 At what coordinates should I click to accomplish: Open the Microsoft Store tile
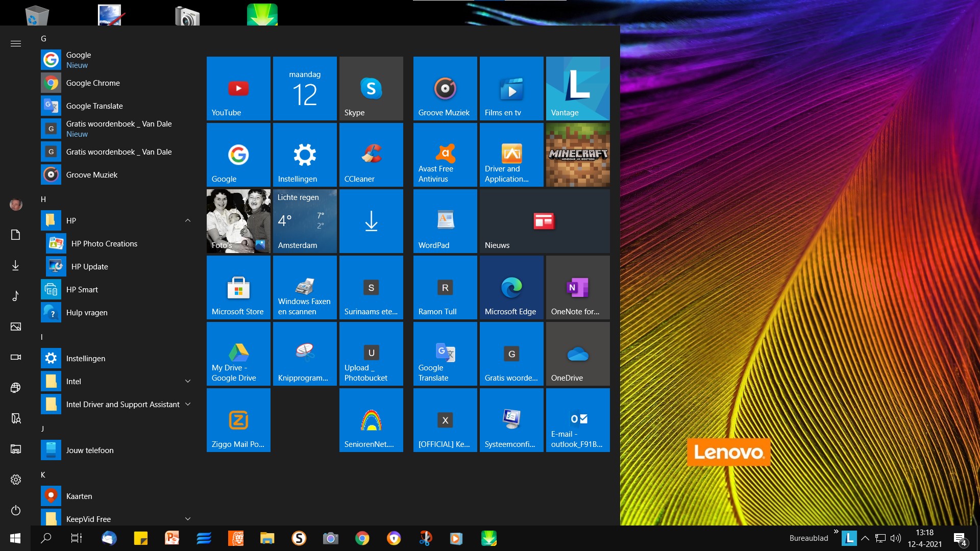(x=238, y=287)
